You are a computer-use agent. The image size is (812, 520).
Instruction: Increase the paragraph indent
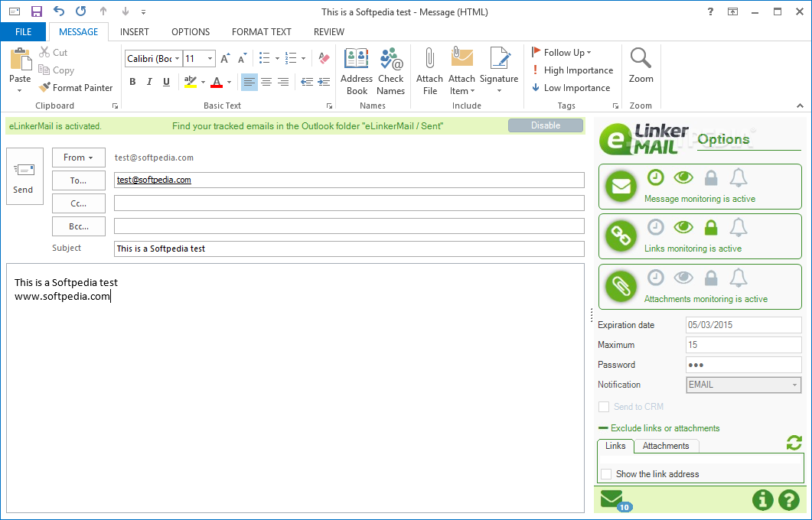(x=324, y=82)
